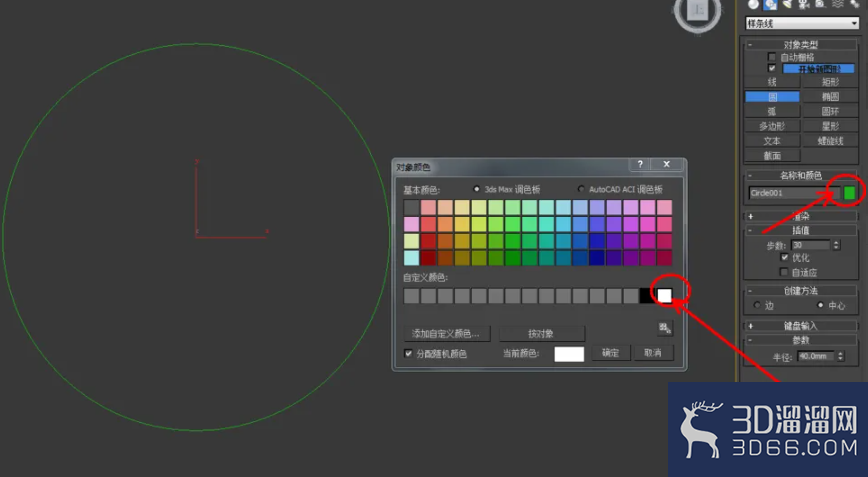Screen dimensions: 868x477
Task: Click the 弧 shape button
Action: click(x=772, y=111)
